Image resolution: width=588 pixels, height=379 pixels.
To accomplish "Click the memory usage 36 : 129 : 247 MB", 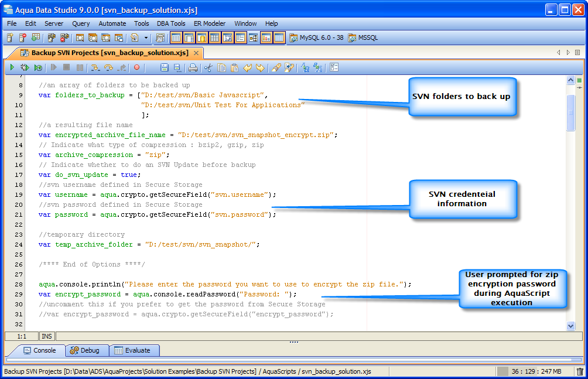I will [x=536, y=371].
